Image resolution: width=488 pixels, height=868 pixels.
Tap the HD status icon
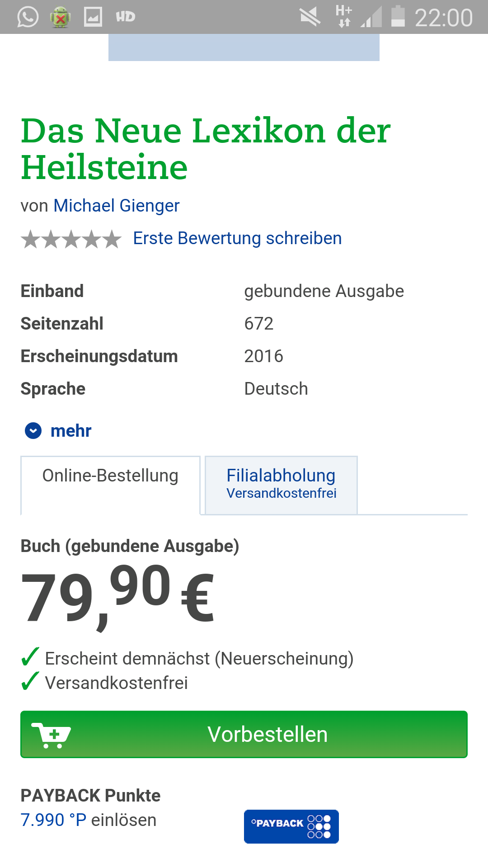[125, 17]
